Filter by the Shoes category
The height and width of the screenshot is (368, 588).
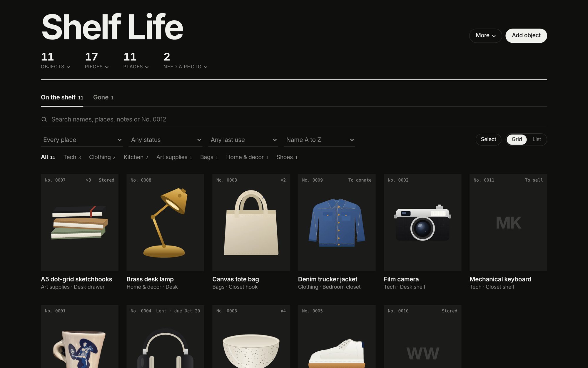point(287,157)
